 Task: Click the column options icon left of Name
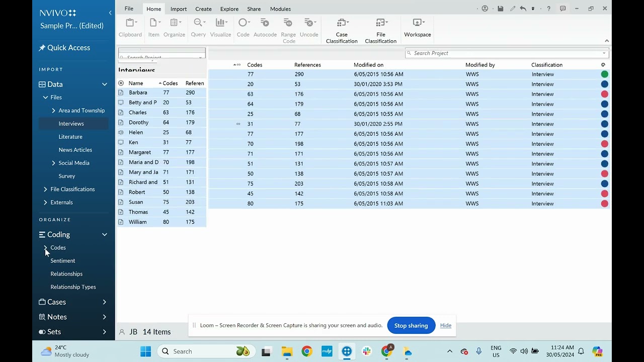[x=121, y=83]
